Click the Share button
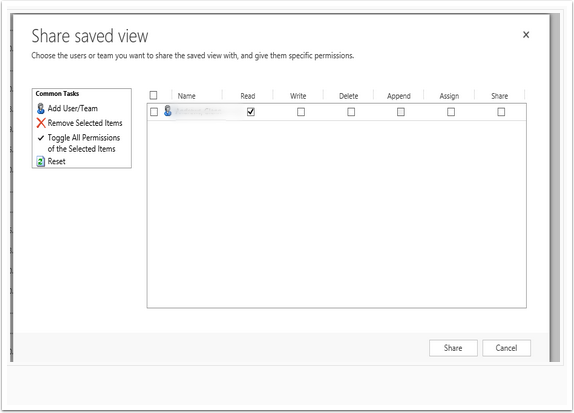 pyautogui.click(x=453, y=348)
